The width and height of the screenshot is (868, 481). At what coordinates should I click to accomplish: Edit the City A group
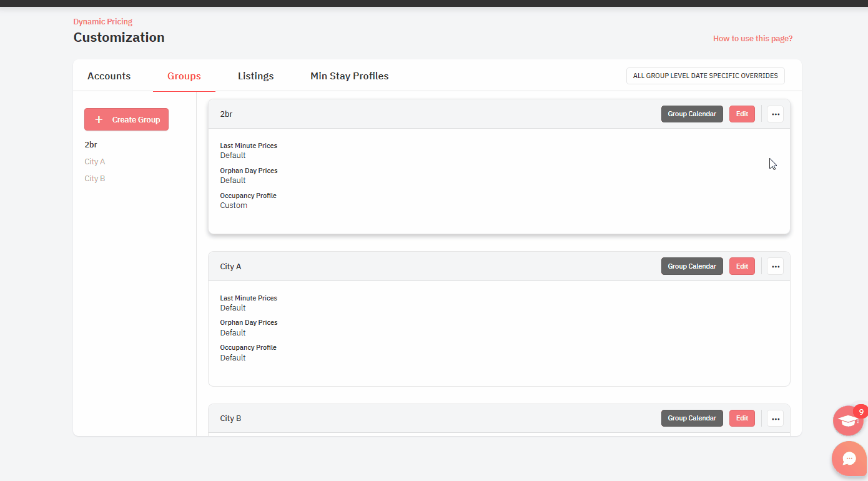[742, 266]
